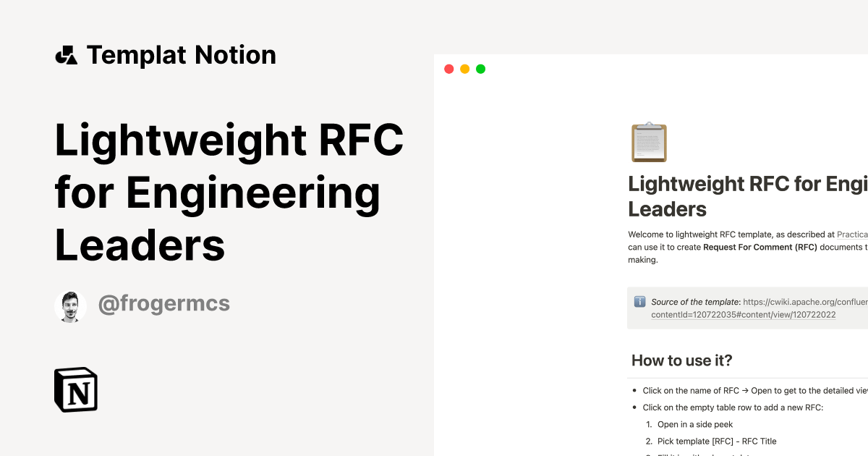Click the 'Templat Notion' site name
This screenshot has width=868, height=456.
[x=181, y=54]
